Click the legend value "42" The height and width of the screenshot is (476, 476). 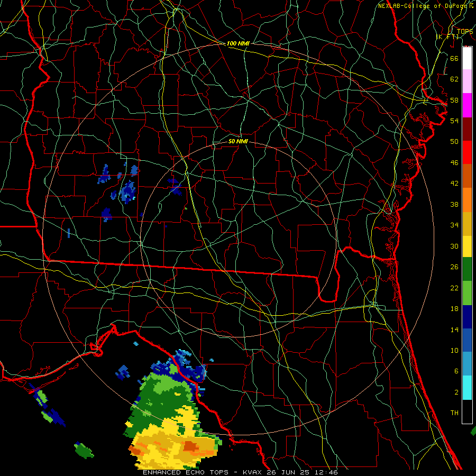454,184
